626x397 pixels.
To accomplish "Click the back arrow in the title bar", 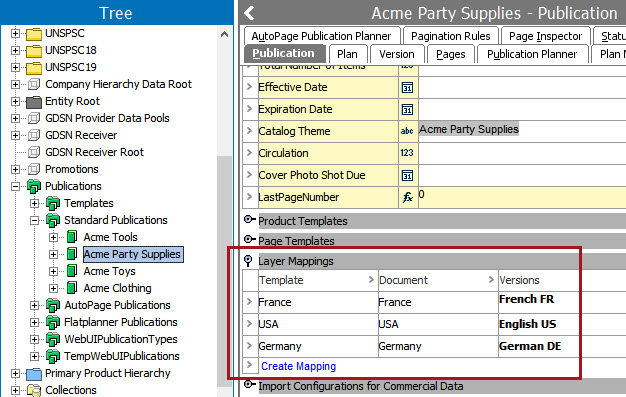I will coord(250,13).
